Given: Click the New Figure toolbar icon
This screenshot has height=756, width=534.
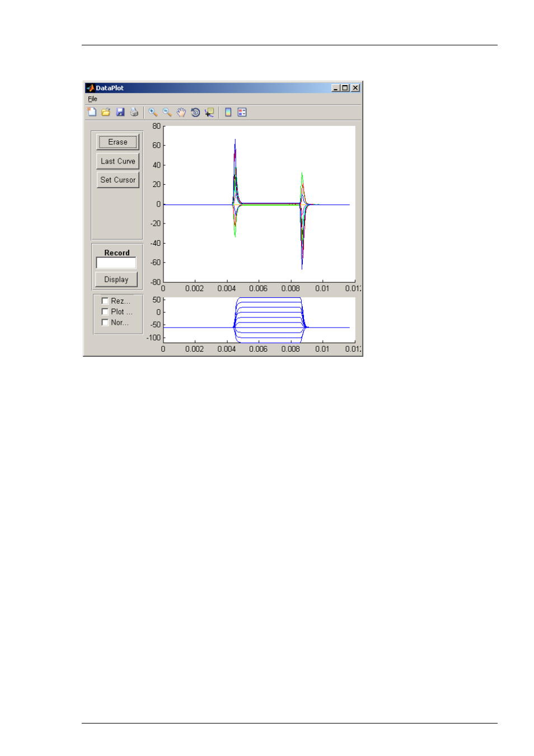Looking at the screenshot, I should click(x=92, y=112).
